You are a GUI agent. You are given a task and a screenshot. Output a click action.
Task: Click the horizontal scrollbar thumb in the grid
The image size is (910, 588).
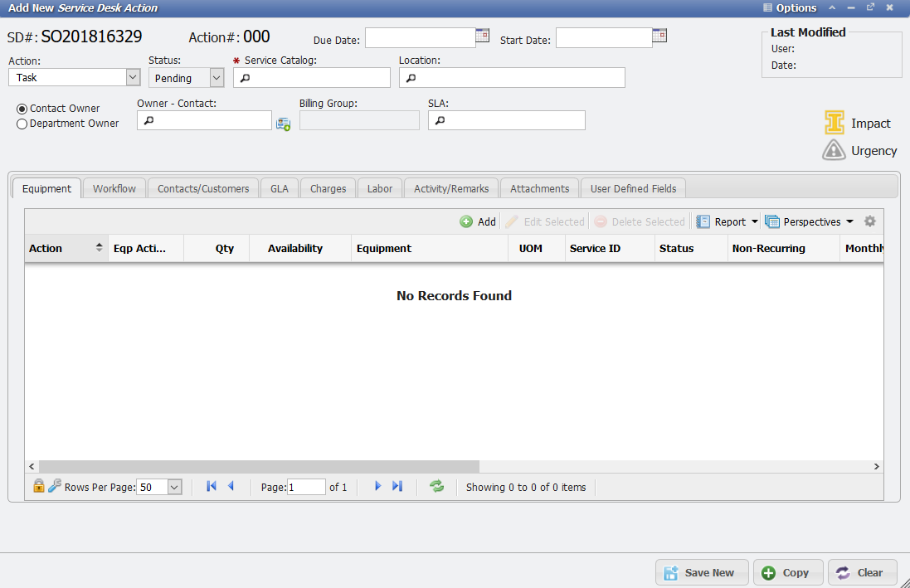click(x=259, y=466)
